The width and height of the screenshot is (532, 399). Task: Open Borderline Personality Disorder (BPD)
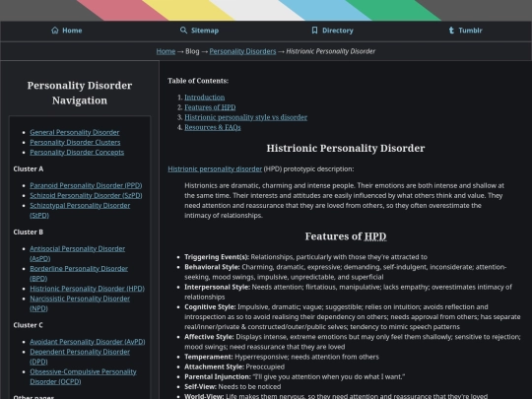[79, 274]
